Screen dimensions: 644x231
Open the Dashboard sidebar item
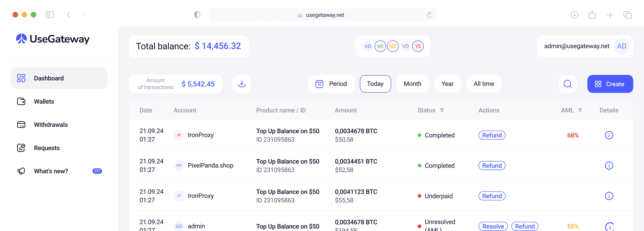point(59,78)
